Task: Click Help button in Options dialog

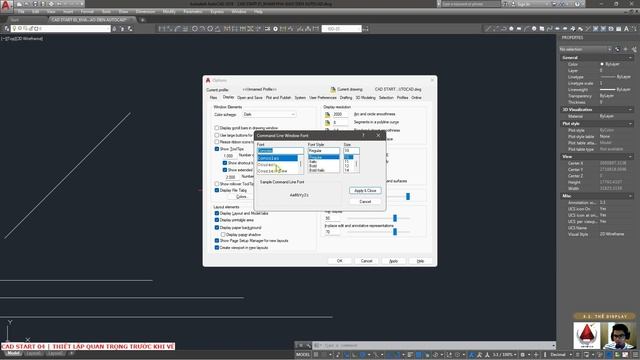Action: 420,261
